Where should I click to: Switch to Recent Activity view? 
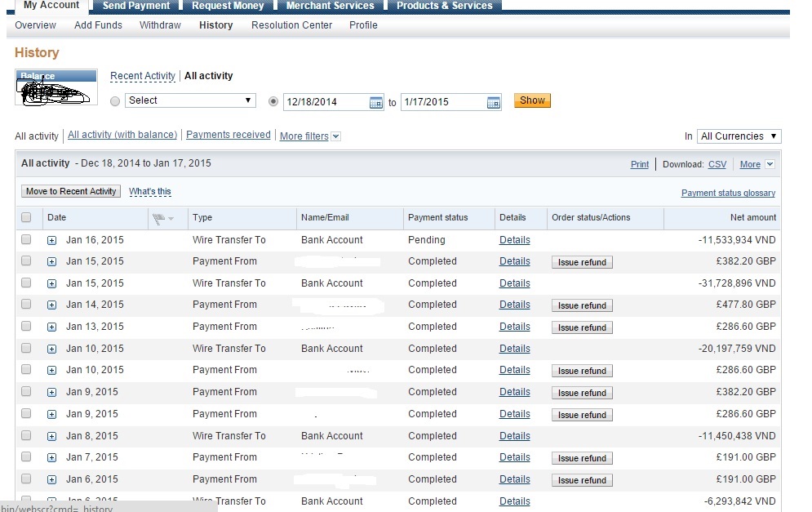pos(143,76)
